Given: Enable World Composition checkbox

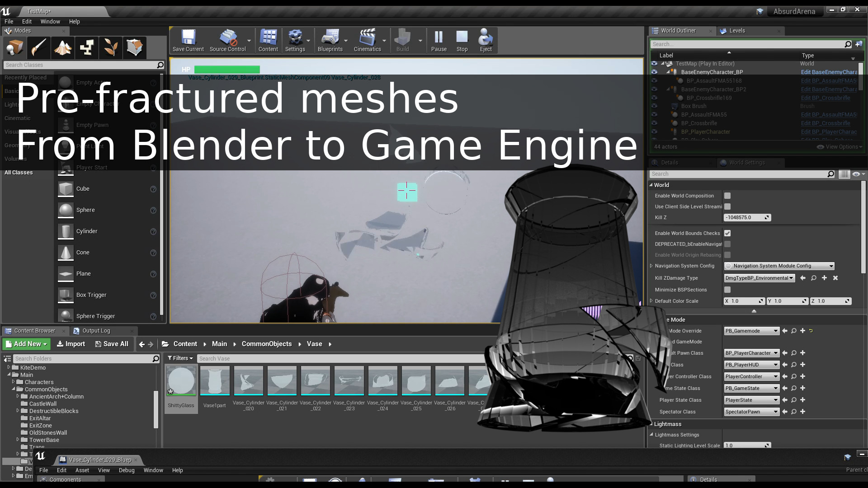Looking at the screenshot, I should [727, 196].
